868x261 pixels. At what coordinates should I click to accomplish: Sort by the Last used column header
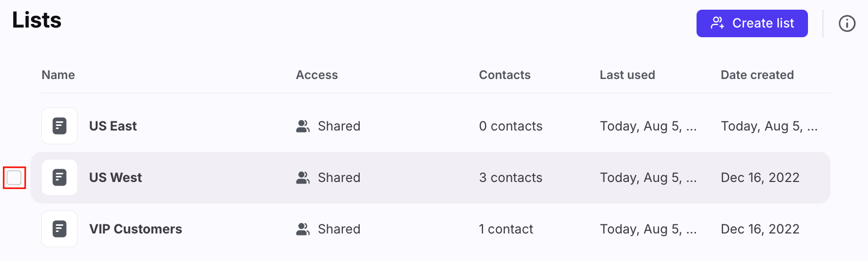627,75
